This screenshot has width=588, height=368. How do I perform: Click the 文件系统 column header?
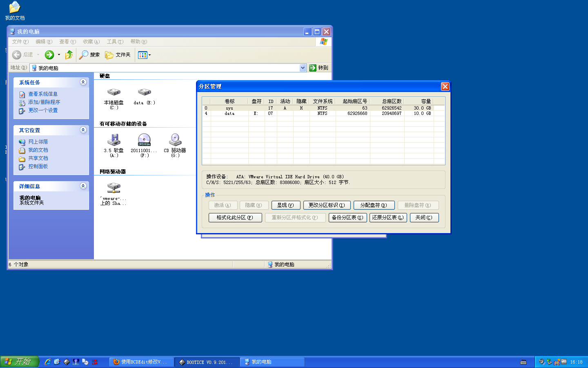(x=323, y=101)
